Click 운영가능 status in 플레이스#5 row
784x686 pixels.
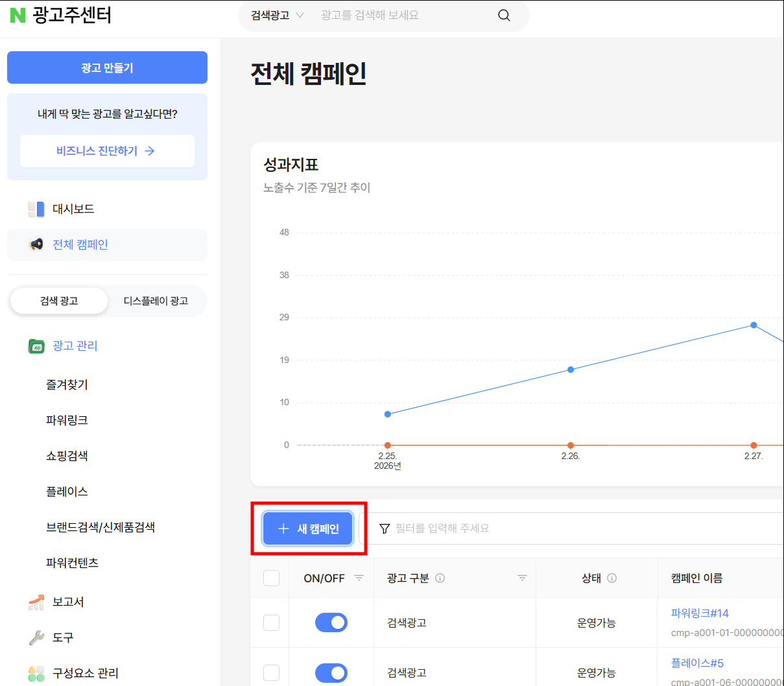click(x=597, y=673)
